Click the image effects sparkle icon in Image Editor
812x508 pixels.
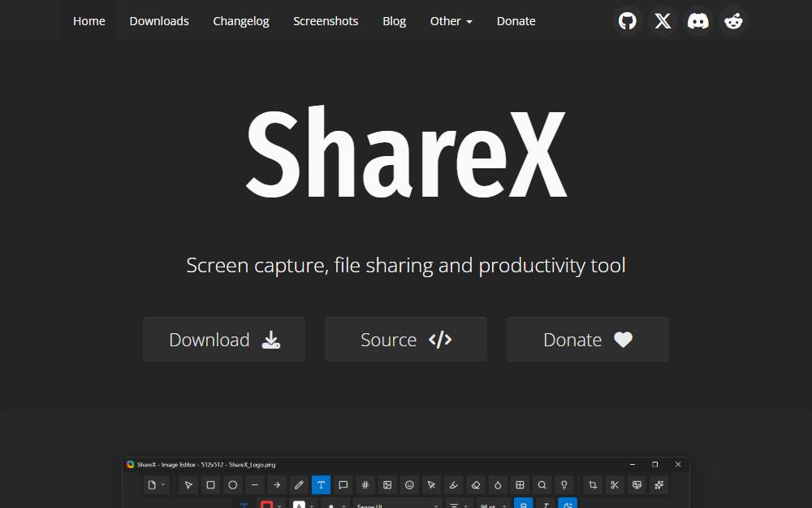(x=659, y=485)
